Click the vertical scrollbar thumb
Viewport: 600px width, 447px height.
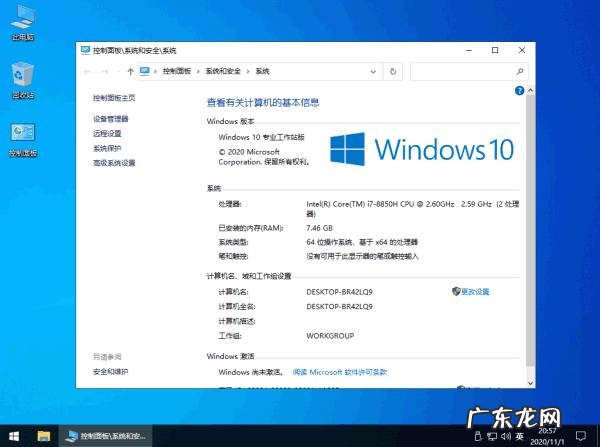coord(530,230)
